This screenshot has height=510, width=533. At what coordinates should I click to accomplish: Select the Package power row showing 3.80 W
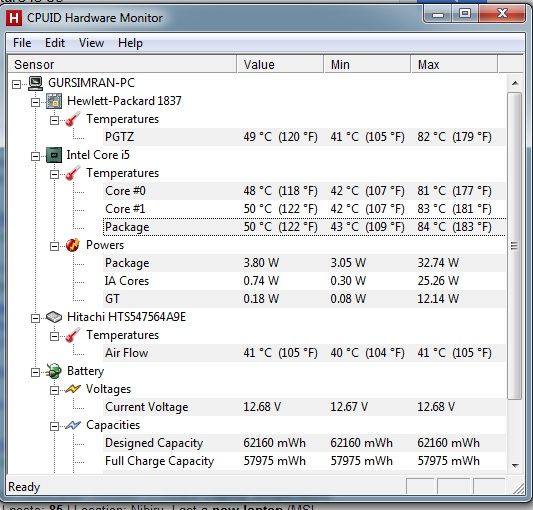(x=304, y=263)
